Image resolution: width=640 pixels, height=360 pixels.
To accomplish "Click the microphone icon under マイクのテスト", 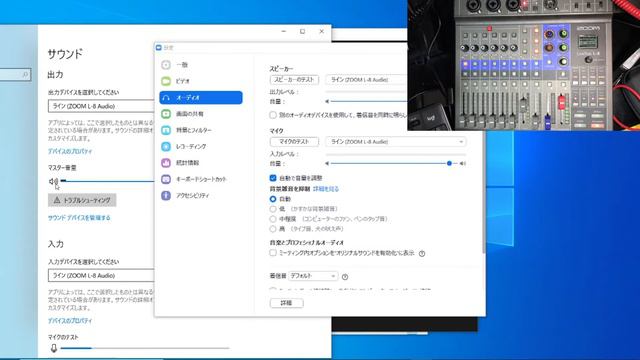I will coord(54,348).
